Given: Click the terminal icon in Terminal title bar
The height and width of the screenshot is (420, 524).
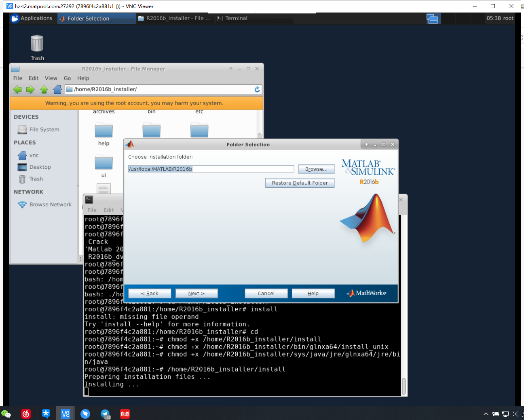Looking at the screenshot, I should tap(89, 199).
